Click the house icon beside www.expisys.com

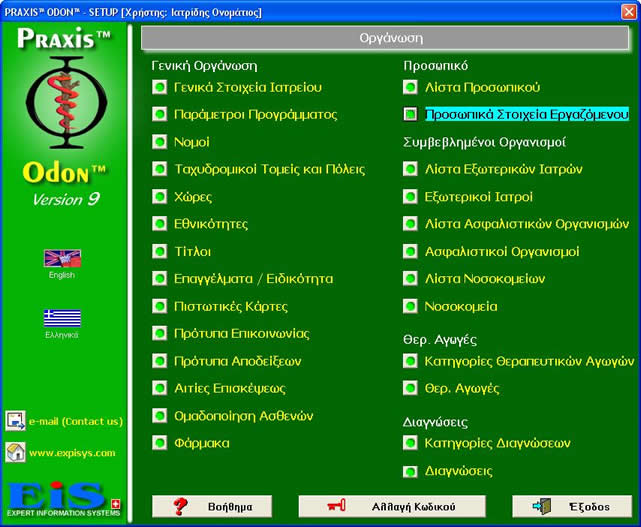coord(15,452)
